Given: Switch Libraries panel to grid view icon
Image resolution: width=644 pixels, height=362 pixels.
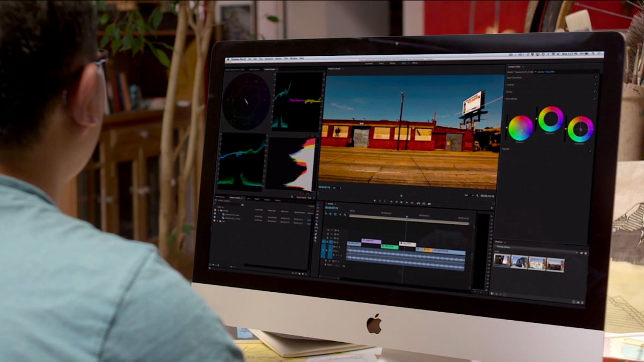Looking at the screenshot, I should coord(581,253).
